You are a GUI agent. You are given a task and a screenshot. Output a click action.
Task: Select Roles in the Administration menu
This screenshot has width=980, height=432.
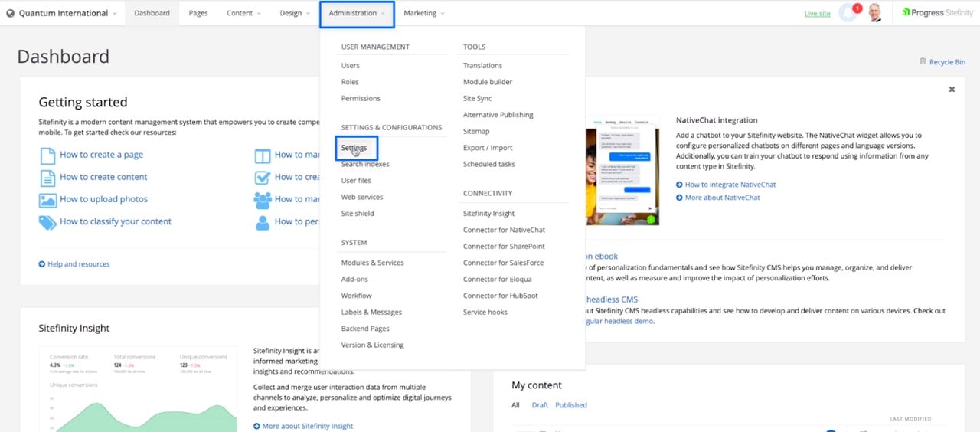[350, 82]
